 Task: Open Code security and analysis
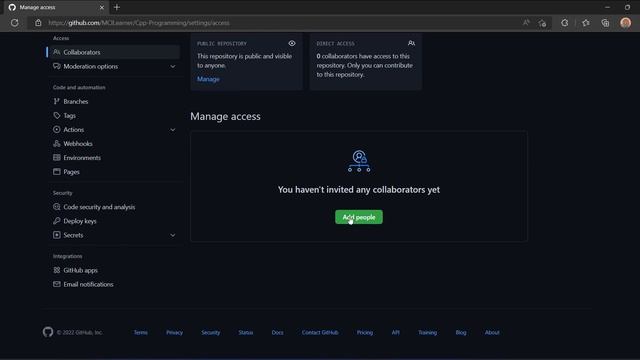[99, 207]
